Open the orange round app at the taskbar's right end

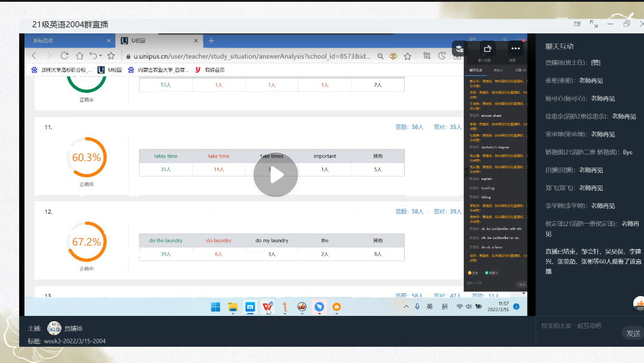point(337,307)
